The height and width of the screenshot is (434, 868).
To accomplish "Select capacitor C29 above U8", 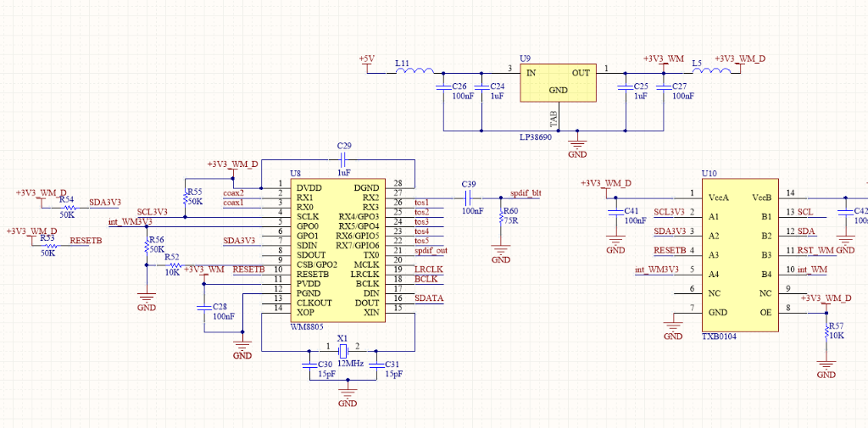I will (344, 159).
